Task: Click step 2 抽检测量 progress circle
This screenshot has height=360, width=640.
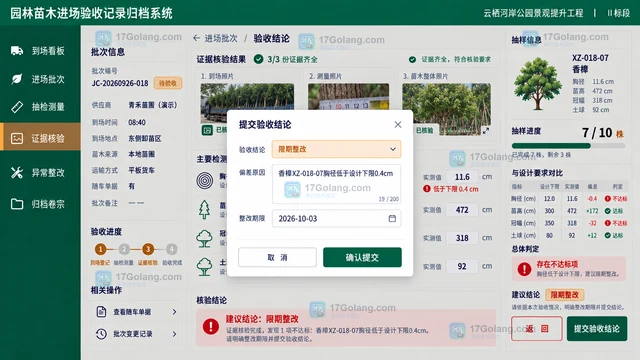Action: [124, 249]
